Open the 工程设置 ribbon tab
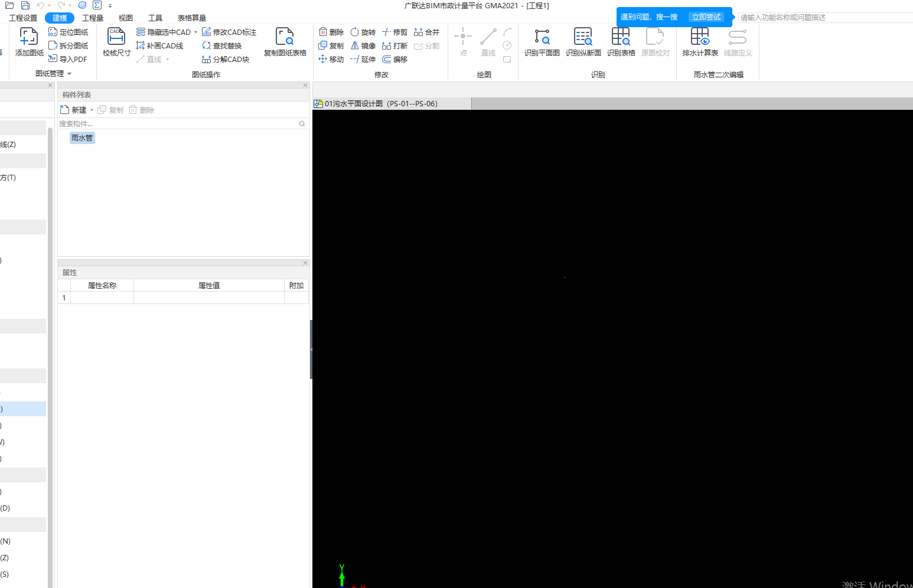Image resolution: width=913 pixels, height=588 pixels. 23,18
